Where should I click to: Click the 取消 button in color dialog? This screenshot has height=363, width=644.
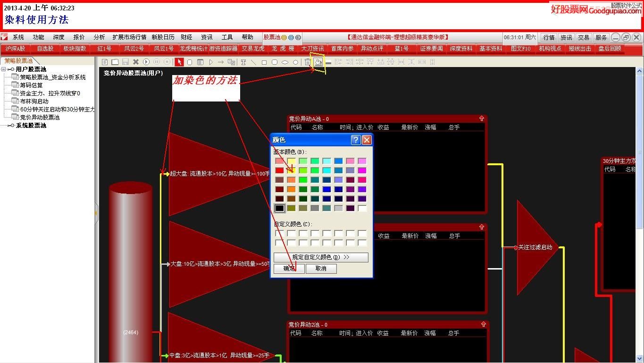tap(321, 269)
